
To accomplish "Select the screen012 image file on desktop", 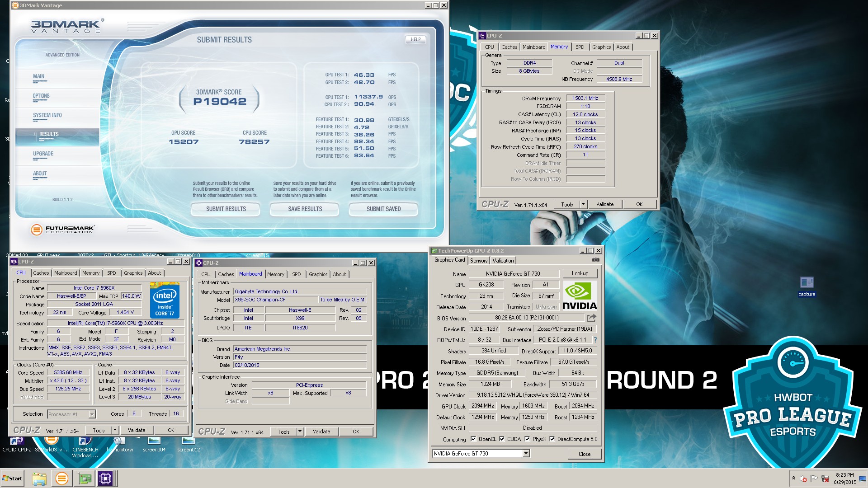I will [189, 445].
